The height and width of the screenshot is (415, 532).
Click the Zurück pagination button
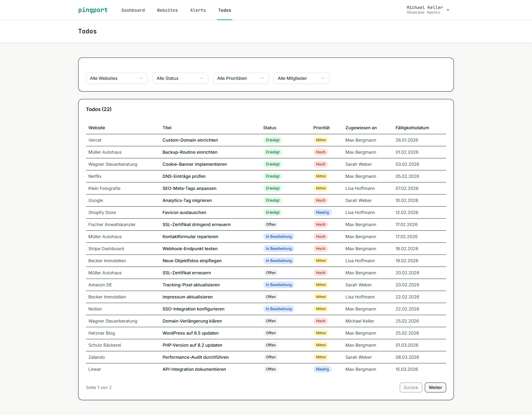[x=411, y=387]
